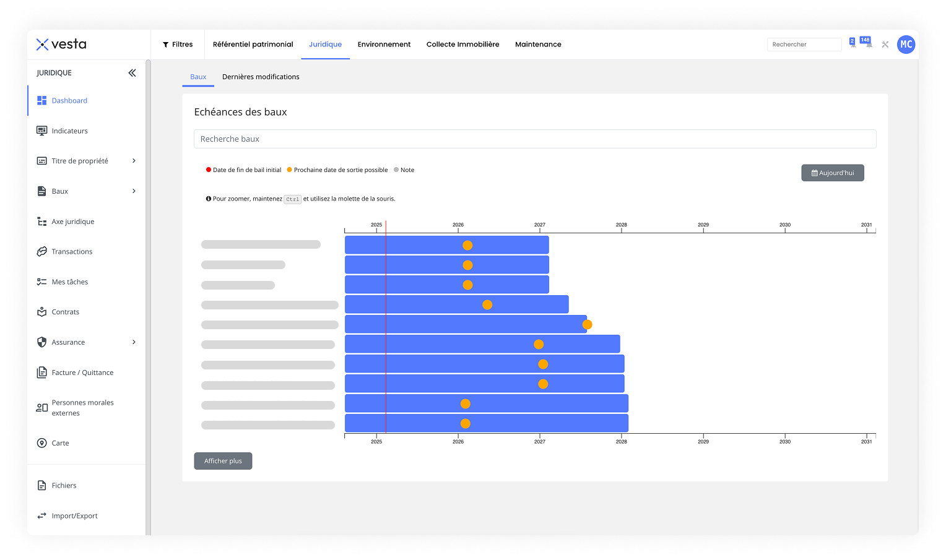Open the Dernières modifications tab
Image resolution: width=946 pixels, height=560 pixels.
[261, 77]
